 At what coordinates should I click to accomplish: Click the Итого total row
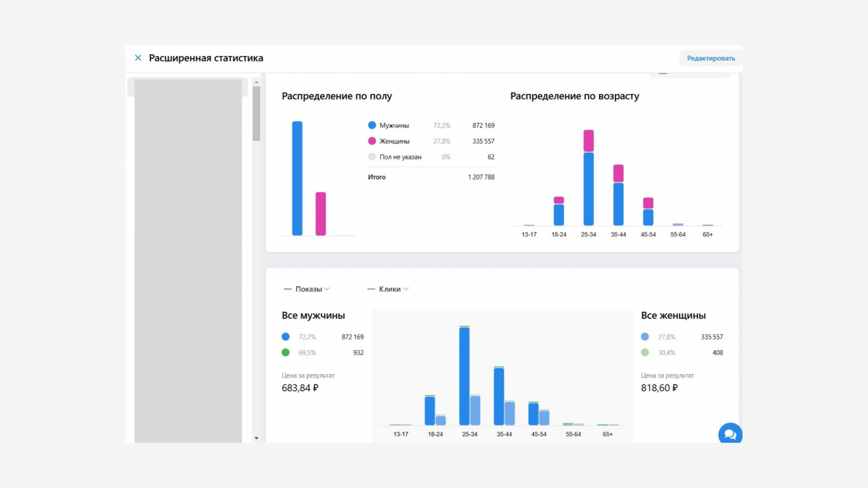pyautogui.click(x=431, y=177)
